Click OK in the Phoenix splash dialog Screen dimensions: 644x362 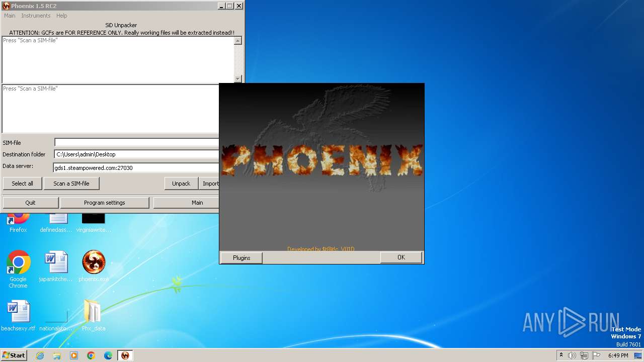point(401,257)
